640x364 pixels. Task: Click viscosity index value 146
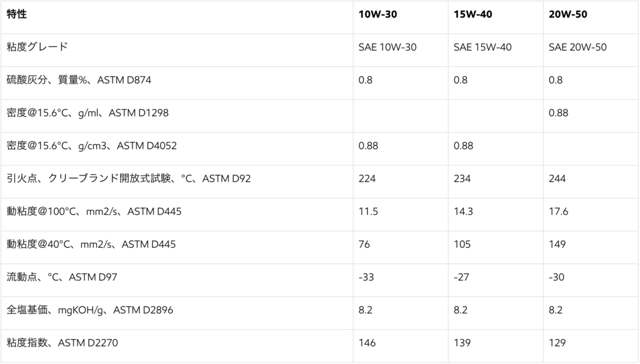point(367,343)
